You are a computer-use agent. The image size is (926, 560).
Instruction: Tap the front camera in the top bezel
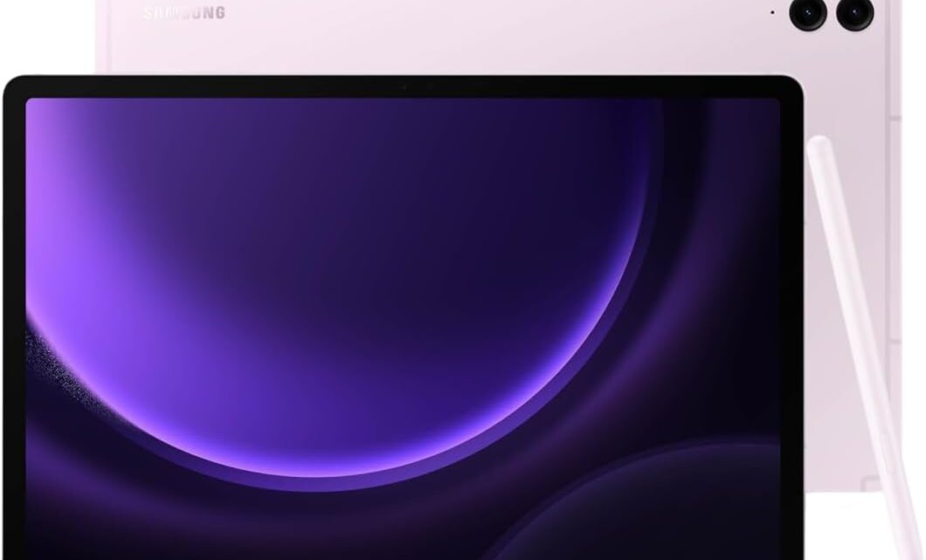pyautogui.click(x=404, y=87)
